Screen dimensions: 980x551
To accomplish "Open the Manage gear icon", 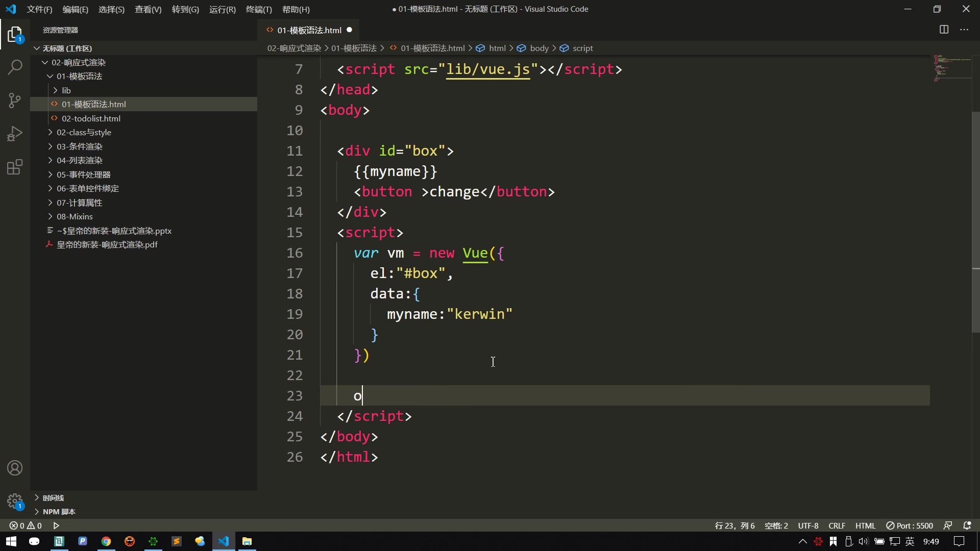I will pos(15,501).
